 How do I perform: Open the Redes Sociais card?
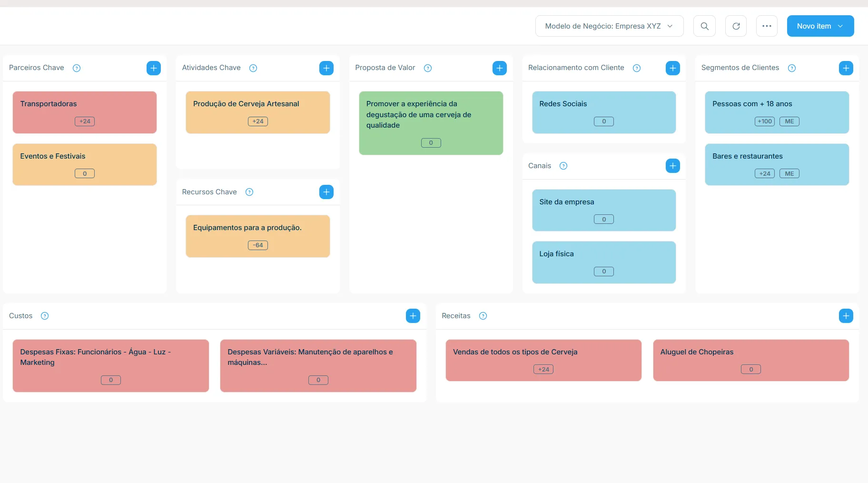604,112
